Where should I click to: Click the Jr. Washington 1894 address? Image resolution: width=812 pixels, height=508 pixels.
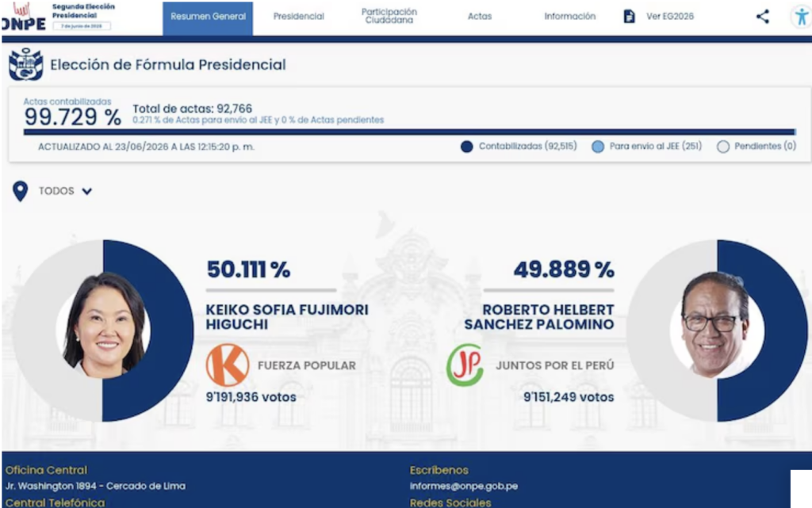tap(95, 486)
